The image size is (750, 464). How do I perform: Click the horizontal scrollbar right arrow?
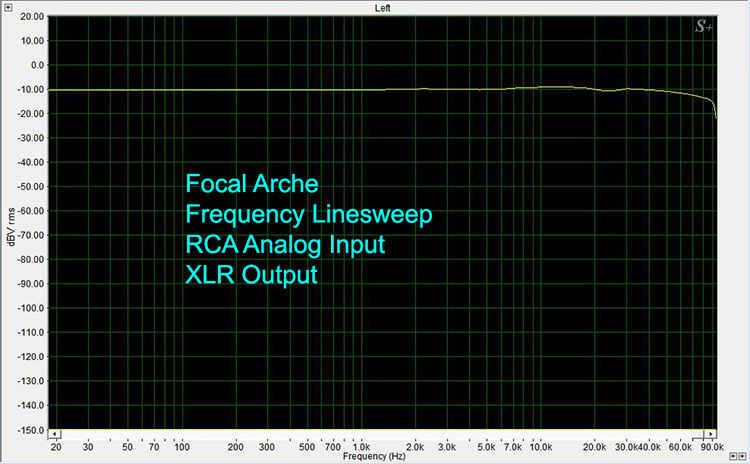pyautogui.click(x=711, y=435)
